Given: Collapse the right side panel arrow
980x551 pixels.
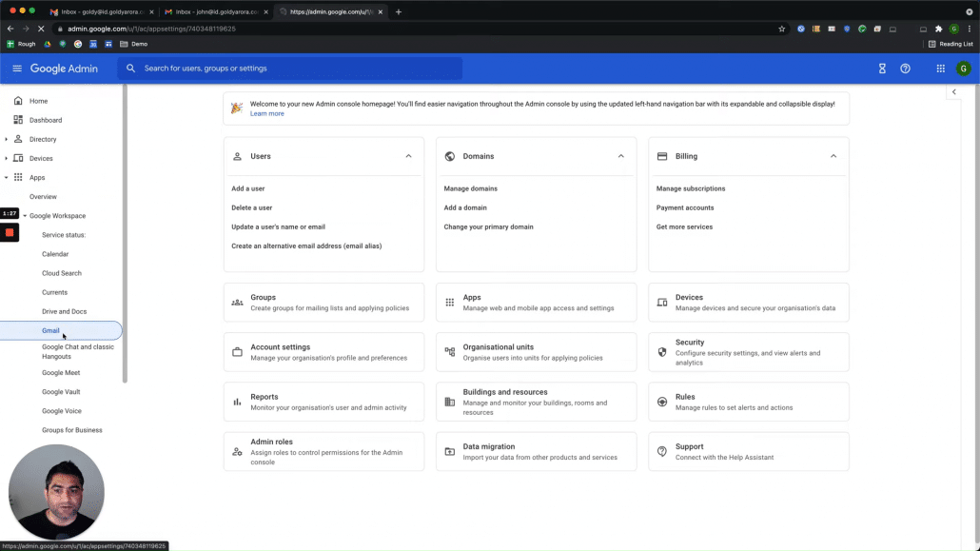Looking at the screenshot, I should click(x=953, y=92).
